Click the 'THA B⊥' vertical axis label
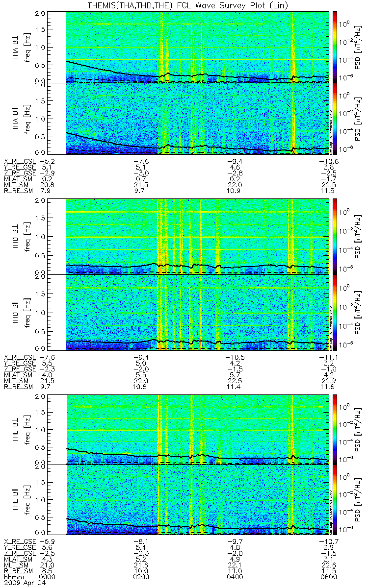The height and width of the screenshot is (588, 368). (16, 47)
